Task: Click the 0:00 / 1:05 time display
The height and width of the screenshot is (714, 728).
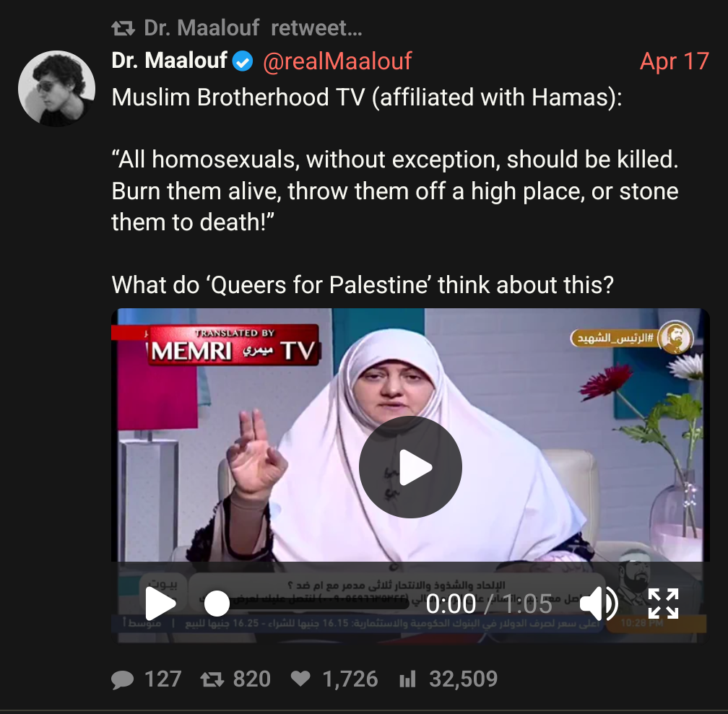Action: (490, 604)
